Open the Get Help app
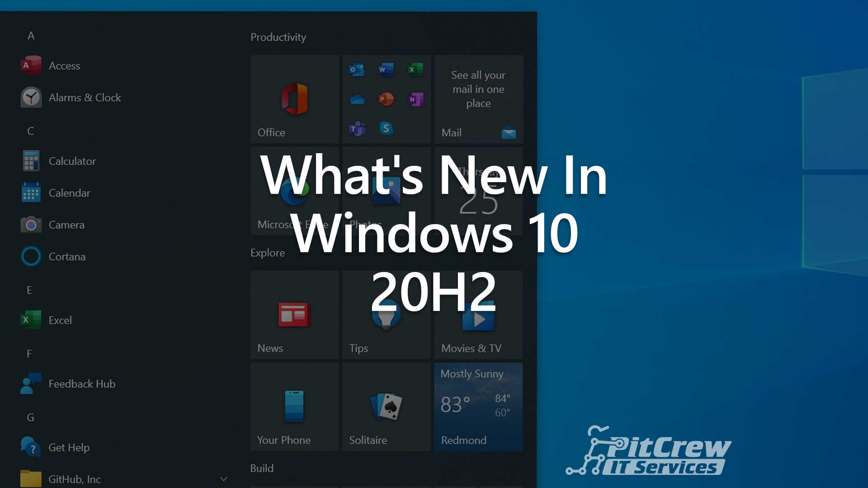 pos(69,447)
